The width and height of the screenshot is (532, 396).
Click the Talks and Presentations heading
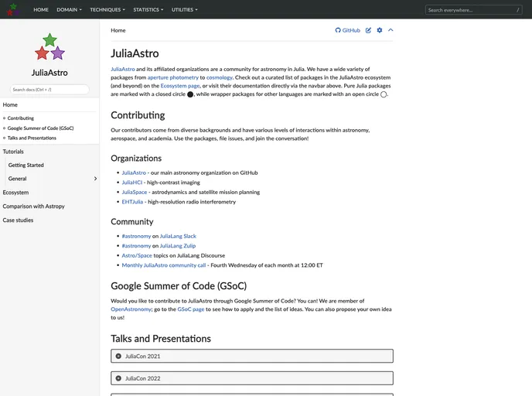pos(161,338)
